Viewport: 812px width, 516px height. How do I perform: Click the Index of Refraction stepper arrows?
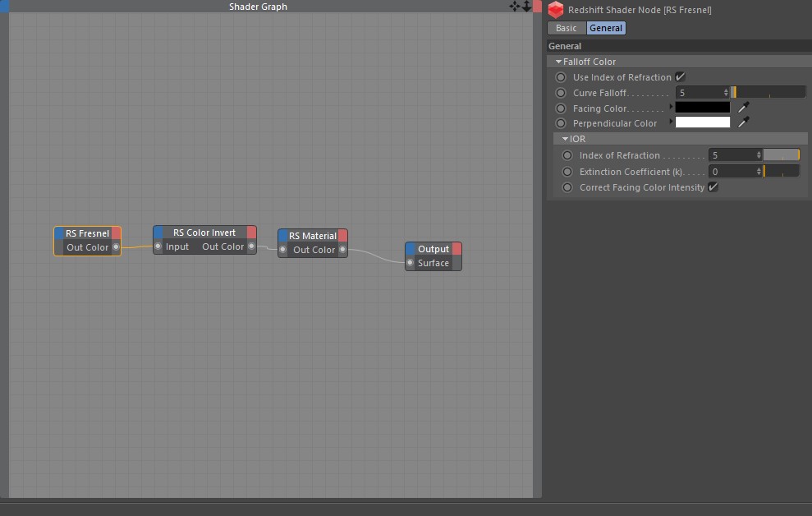click(759, 155)
